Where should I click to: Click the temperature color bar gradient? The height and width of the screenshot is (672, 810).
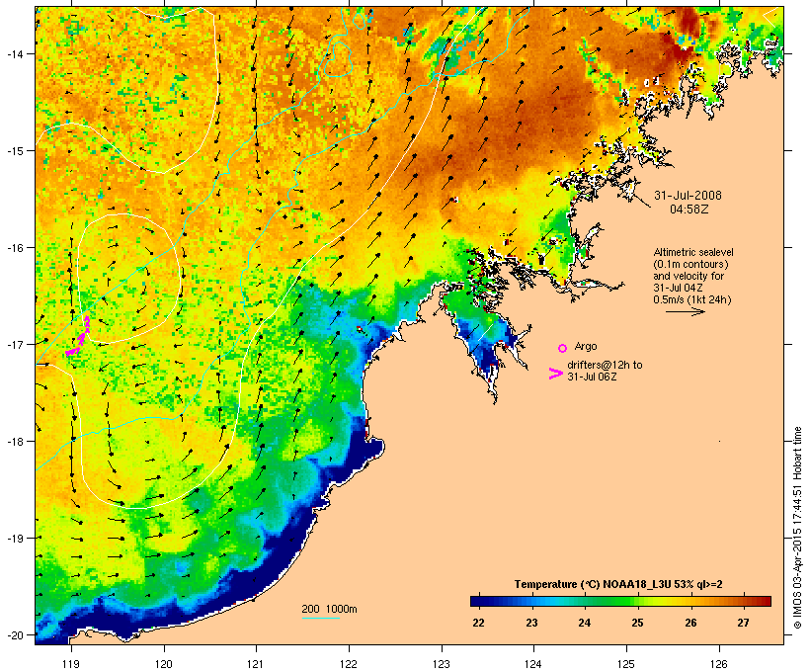coord(620,601)
